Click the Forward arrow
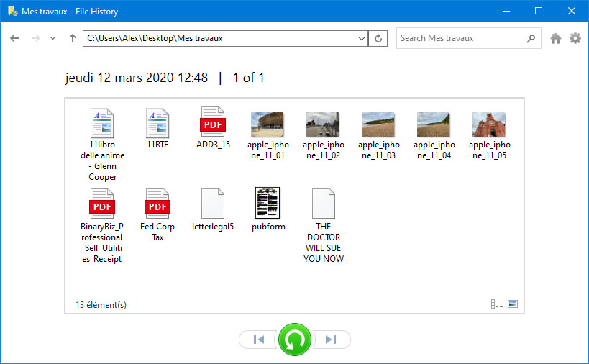 pyautogui.click(x=36, y=38)
